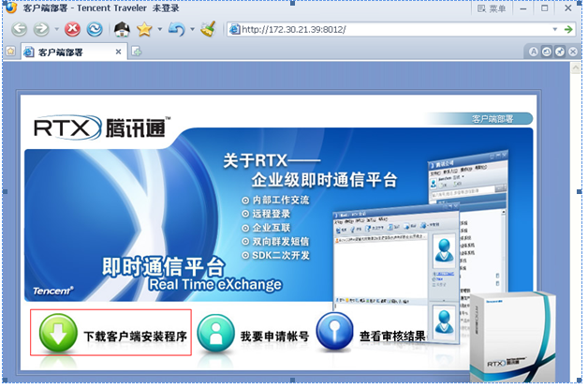Expand the undo arrow dropdown list
Screen dimensions: 588x389
[191, 30]
